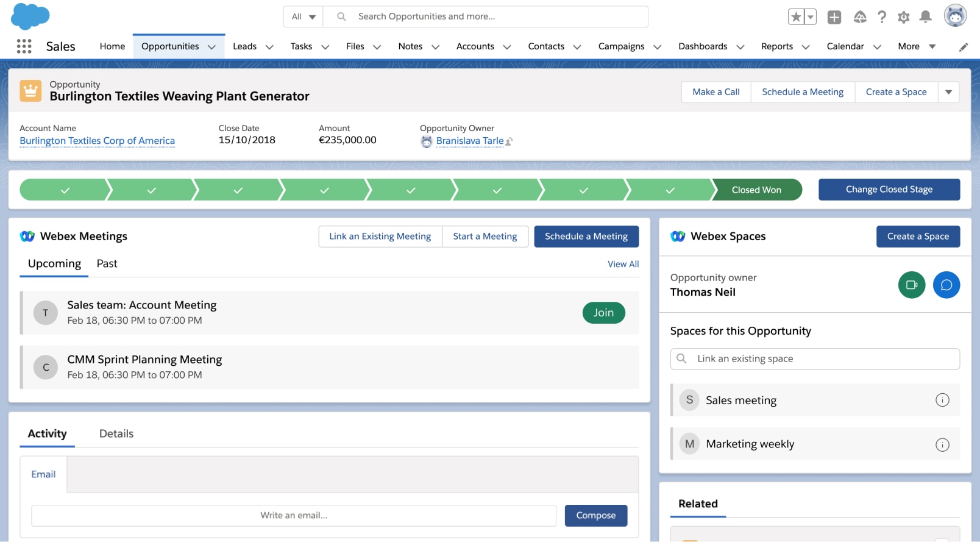The width and height of the screenshot is (980, 542).
Task: Expand the Campaigns tab chevron
Action: tap(657, 47)
